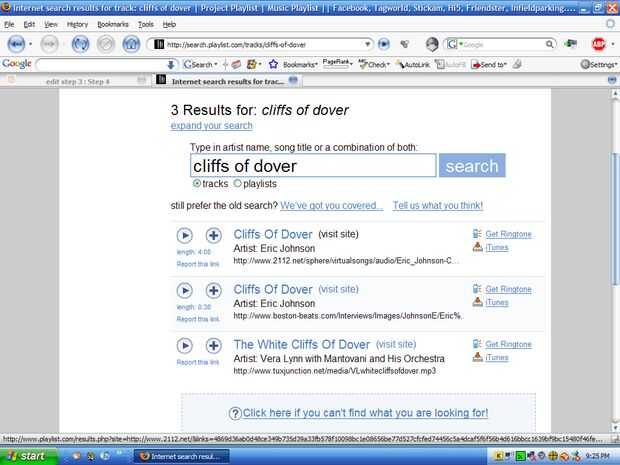Add second Cliffs Of Dover track to playlist
Screen dimensions: 620x465
(x=214, y=291)
